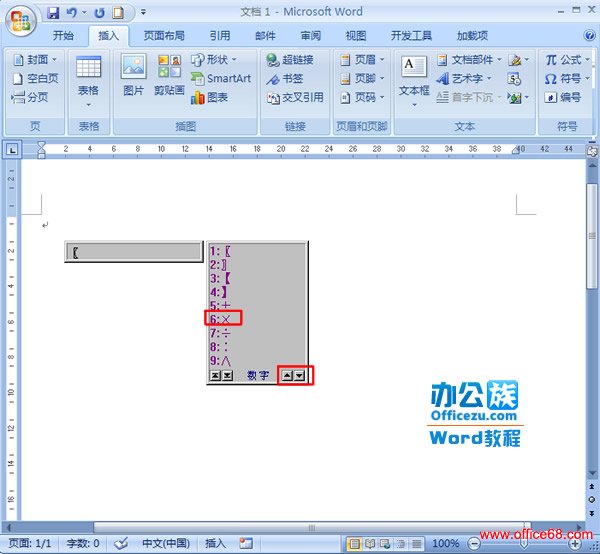600x554 pixels.
Task: Save document from quick access toolbar
Action: pyautogui.click(x=53, y=13)
